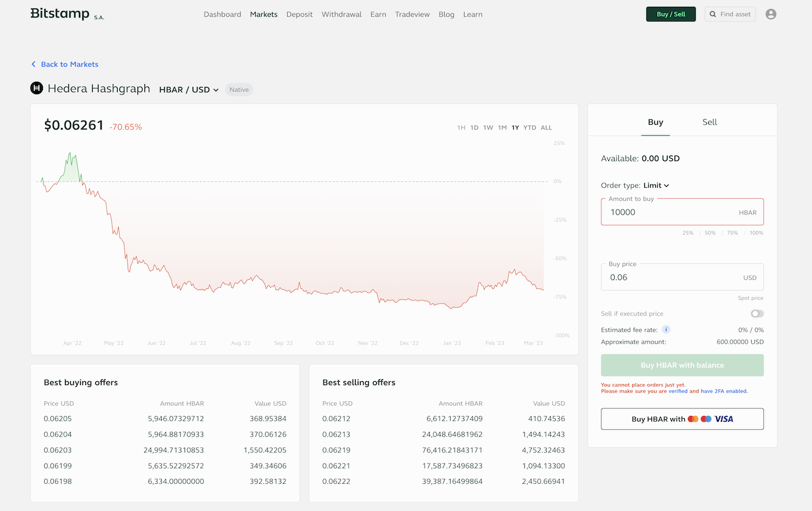
Task: Select selling offer price 0.06222
Action: coord(336,481)
